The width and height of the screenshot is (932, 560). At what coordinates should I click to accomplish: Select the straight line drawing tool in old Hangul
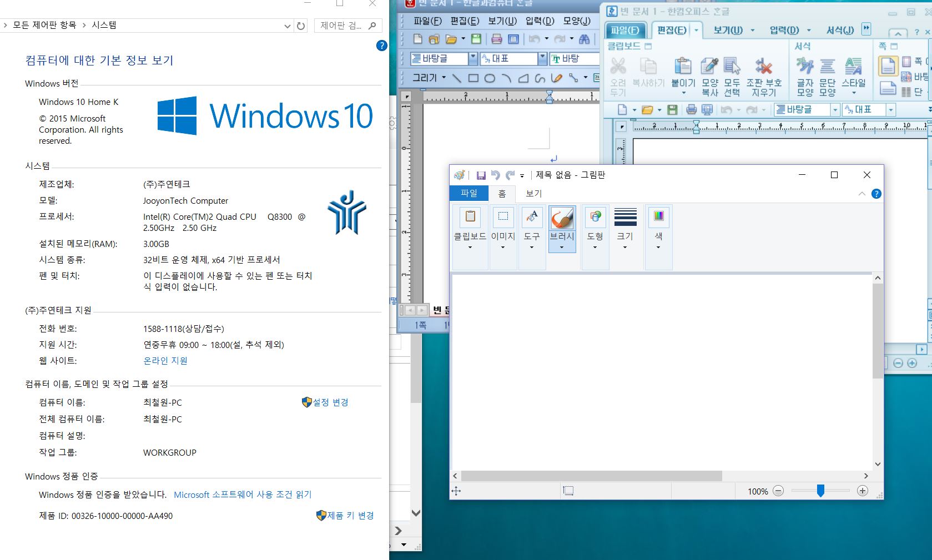[x=456, y=78]
